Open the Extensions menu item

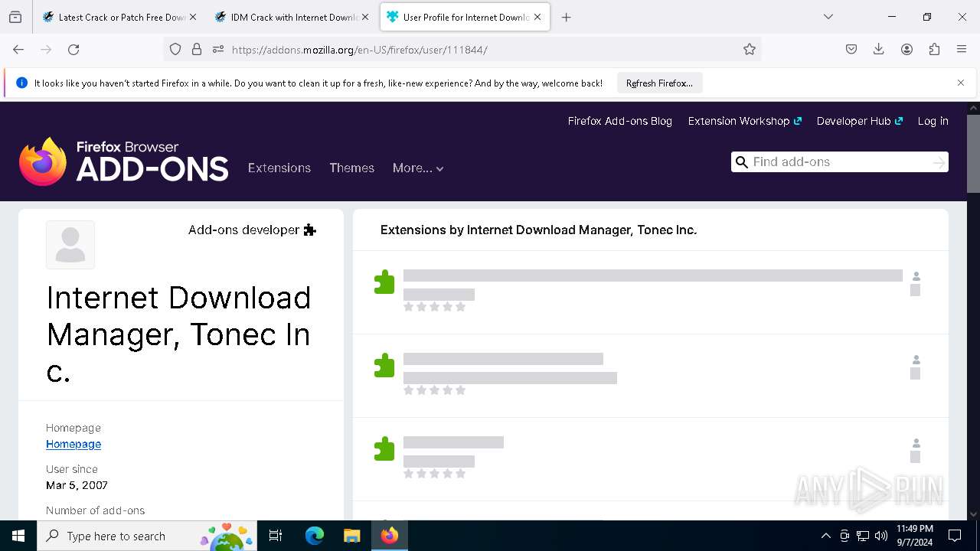[x=279, y=168]
